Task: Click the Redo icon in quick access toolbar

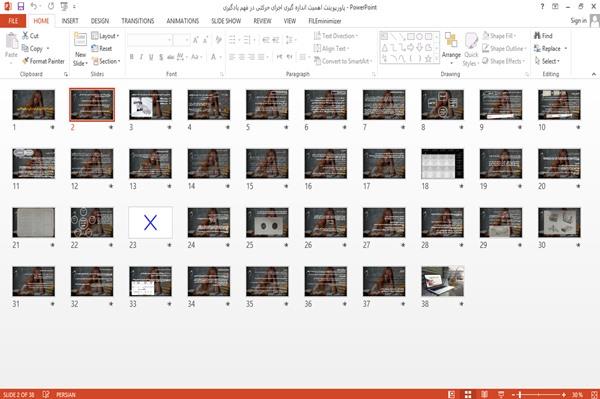Action: (51, 7)
